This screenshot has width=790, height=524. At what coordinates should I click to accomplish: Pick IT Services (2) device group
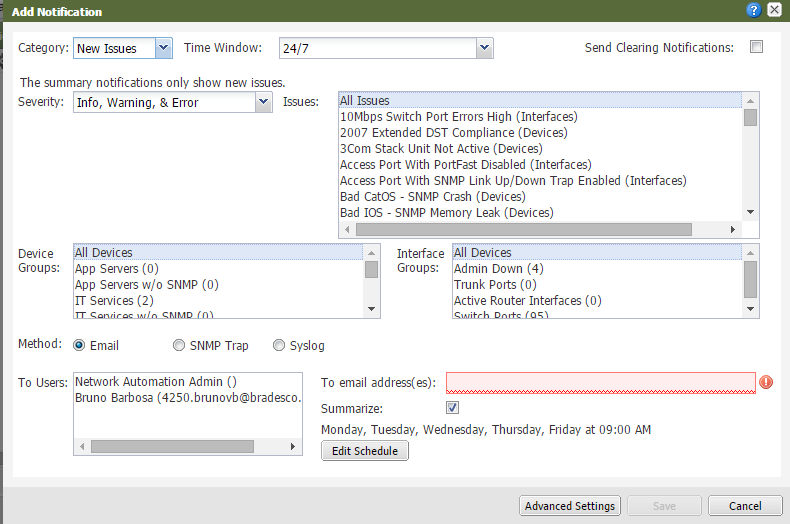114,300
